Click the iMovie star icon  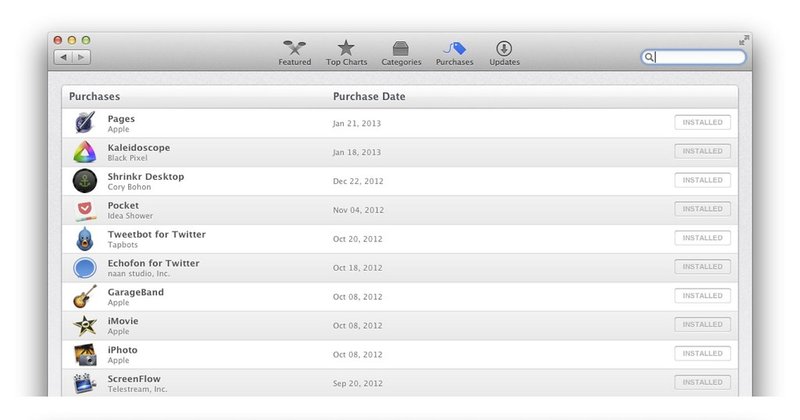point(85,325)
